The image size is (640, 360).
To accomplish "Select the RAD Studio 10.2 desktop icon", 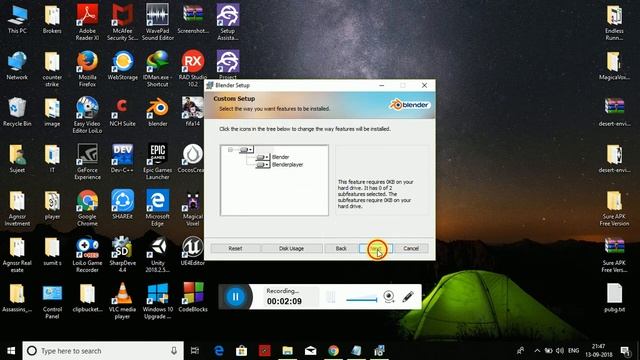I will (x=193, y=69).
